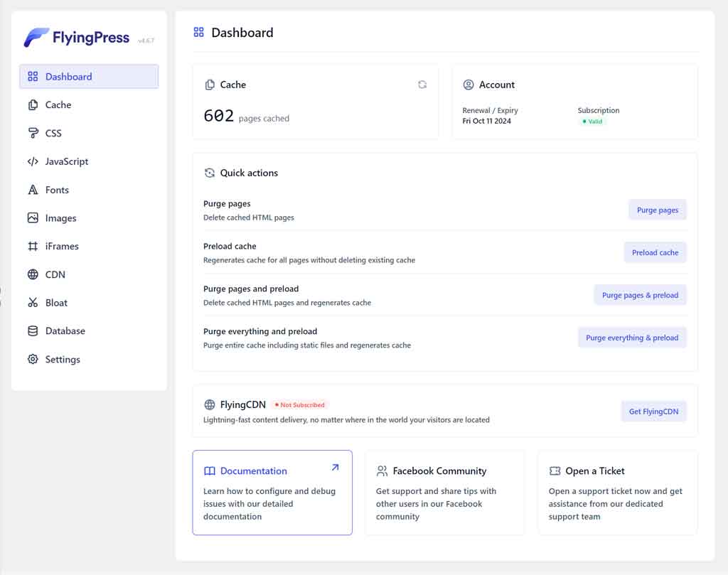This screenshot has width=728, height=575.
Task: Click the Fonts icon in the sidebar
Action: (33, 190)
